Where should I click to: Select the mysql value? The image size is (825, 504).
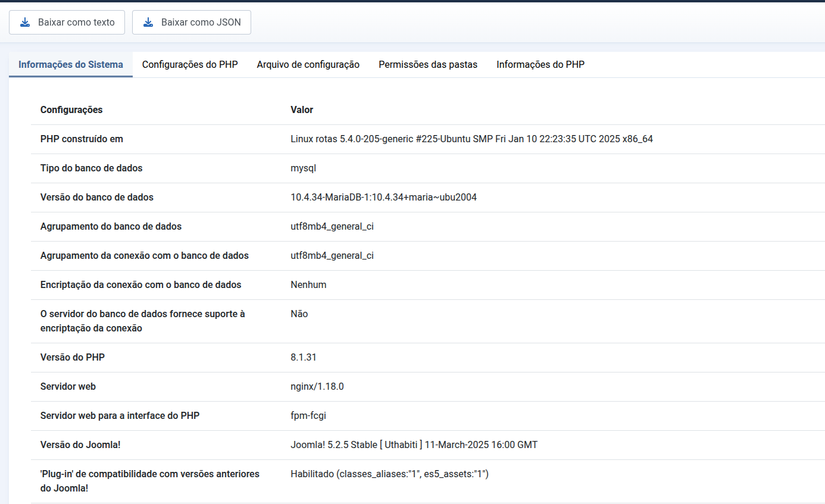303,168
